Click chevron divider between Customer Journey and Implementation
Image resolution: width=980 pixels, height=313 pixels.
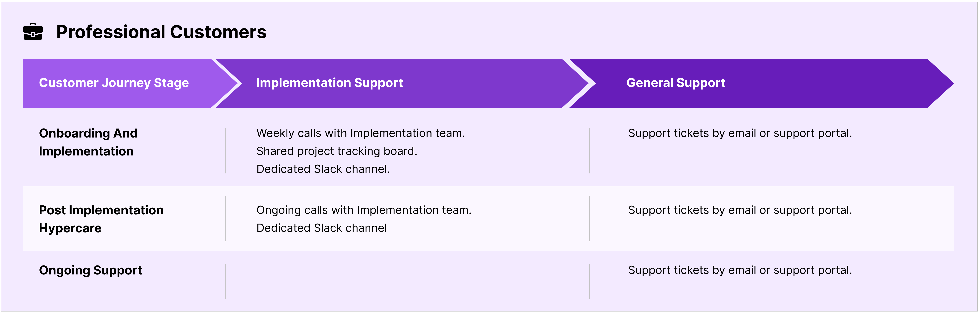(226, 83)
